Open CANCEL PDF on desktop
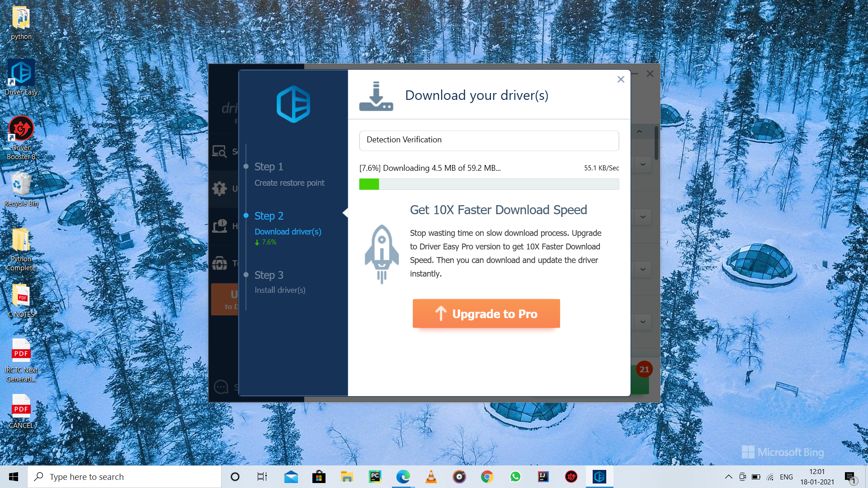 21,411
